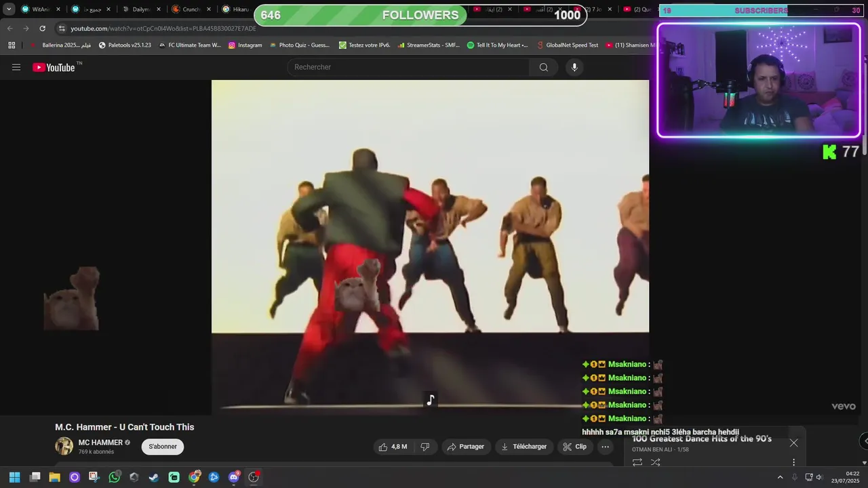Open the playlist three-dot options menu
This screenshot has width=868, height=488.
[793, 462]
